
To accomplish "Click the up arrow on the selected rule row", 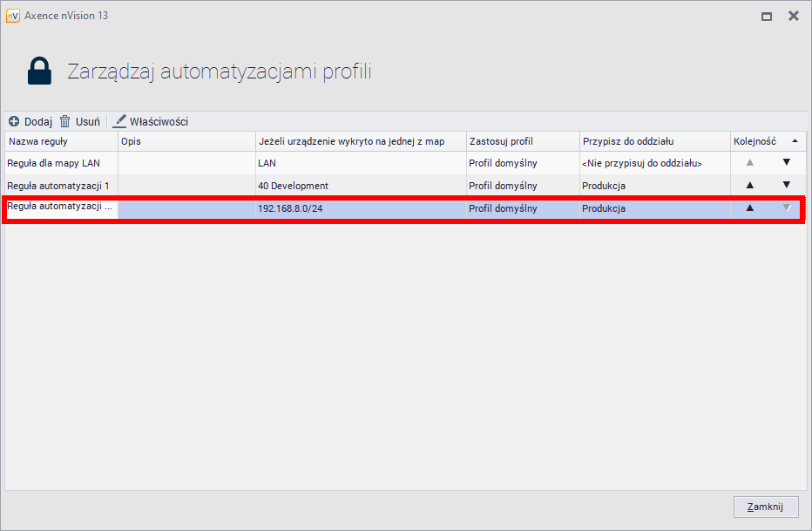I will pos(748,208).
